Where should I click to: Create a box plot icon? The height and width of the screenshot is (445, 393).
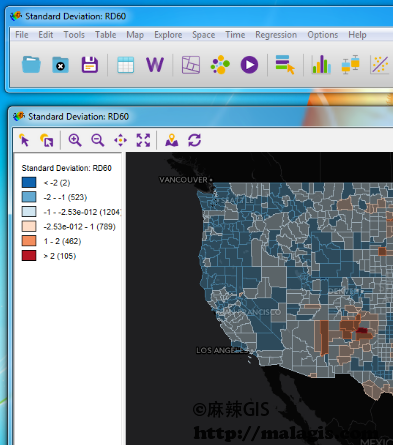(350, 65)
